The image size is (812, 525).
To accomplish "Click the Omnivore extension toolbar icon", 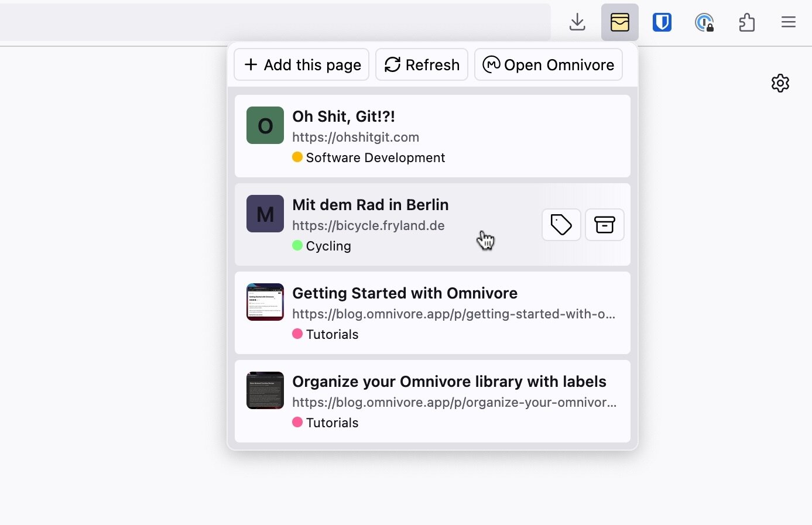I will click(619, 22).
